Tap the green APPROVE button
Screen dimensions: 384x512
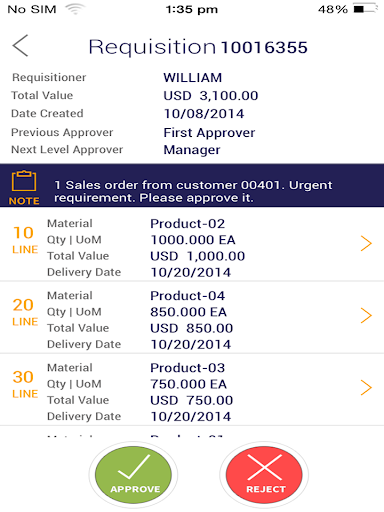tap(133, 475)
